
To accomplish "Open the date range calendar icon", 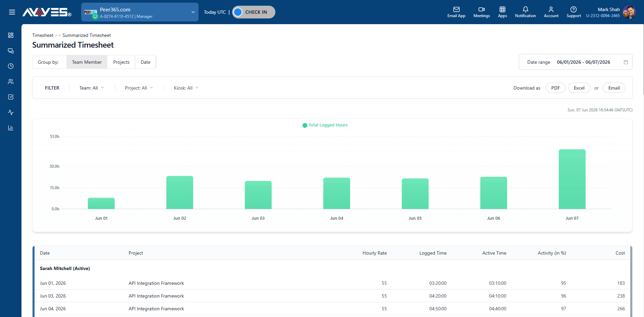I will (626, 62).
